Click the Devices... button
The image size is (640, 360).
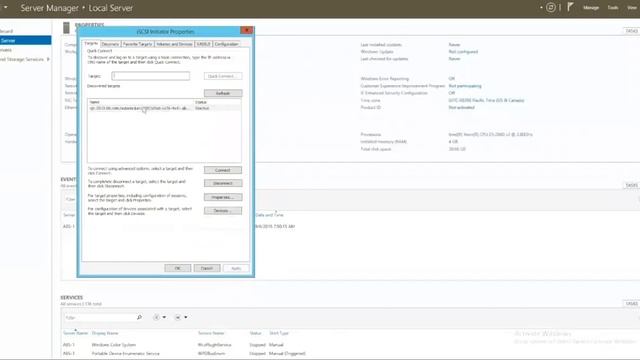click(223, 211)
